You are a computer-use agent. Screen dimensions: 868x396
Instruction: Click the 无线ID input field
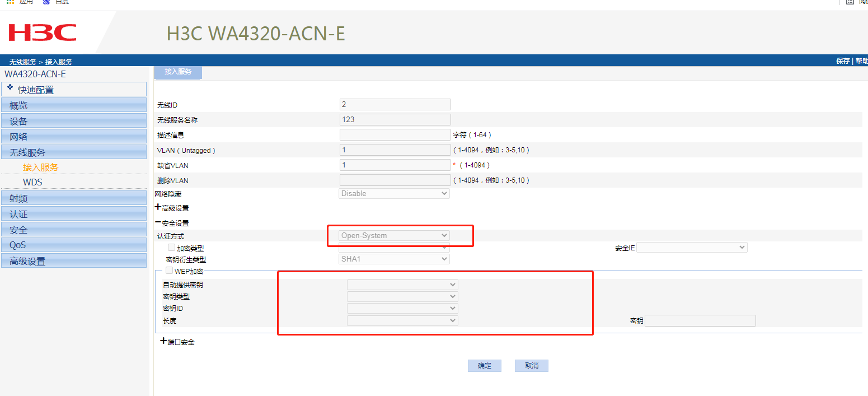tap(395, 104)
